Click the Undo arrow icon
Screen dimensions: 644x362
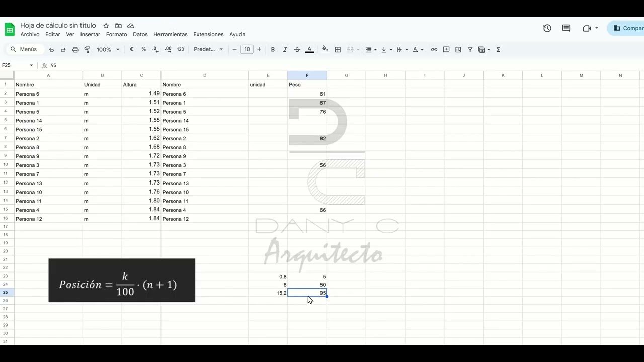pos(51,50)
